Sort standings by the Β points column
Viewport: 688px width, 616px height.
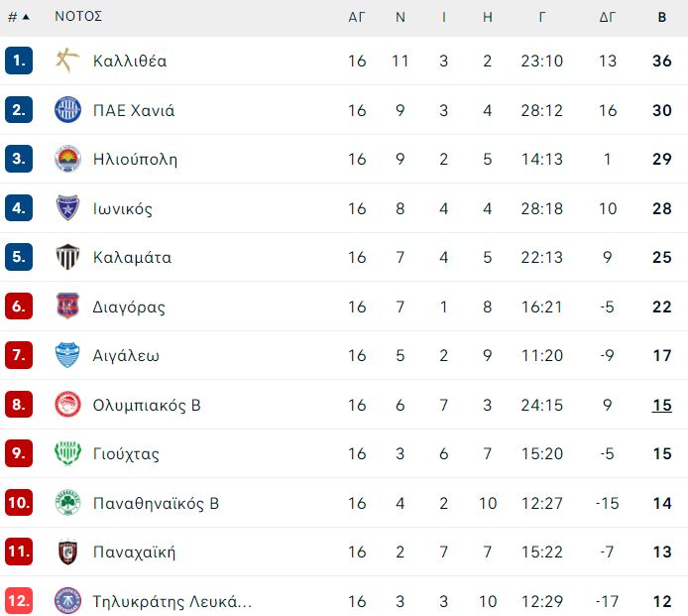(661, 17)
